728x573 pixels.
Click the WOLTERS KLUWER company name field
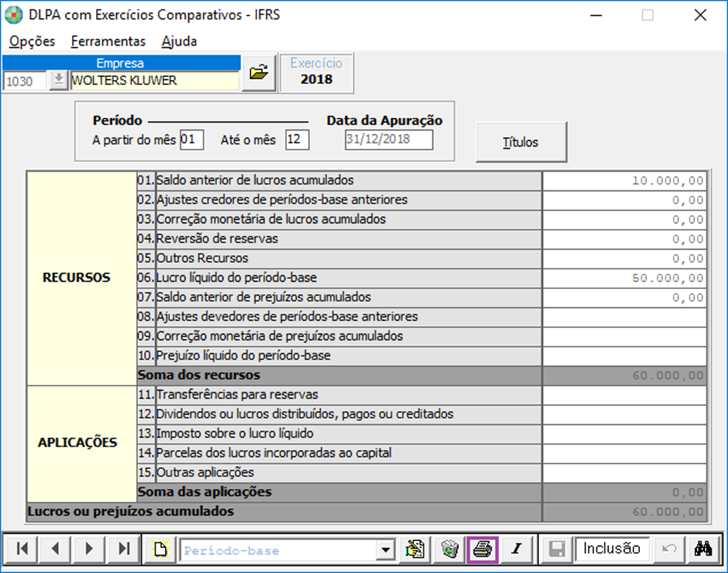154,81
